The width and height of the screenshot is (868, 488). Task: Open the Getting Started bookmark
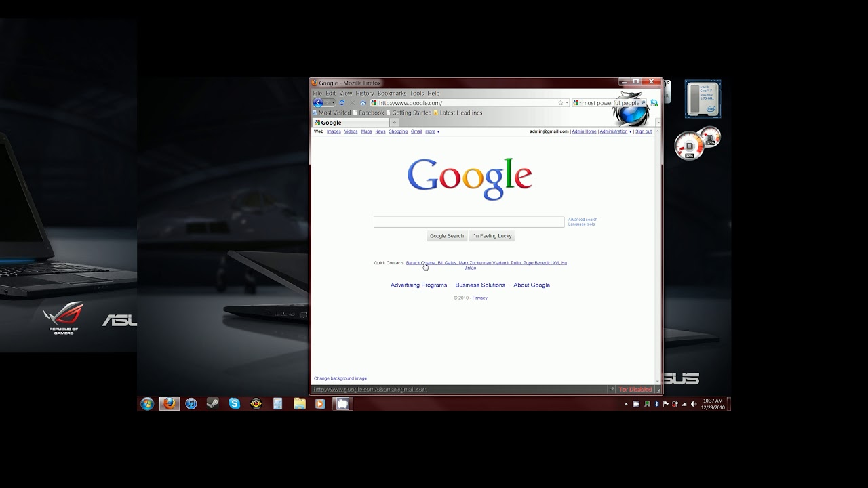point(409,113)
